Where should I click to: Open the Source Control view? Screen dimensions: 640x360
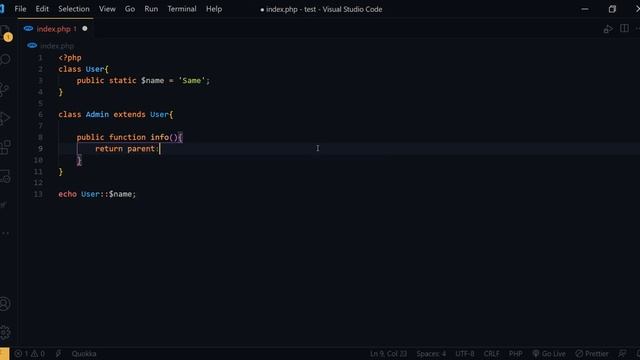pyautogui.click(x=5, y=89)
